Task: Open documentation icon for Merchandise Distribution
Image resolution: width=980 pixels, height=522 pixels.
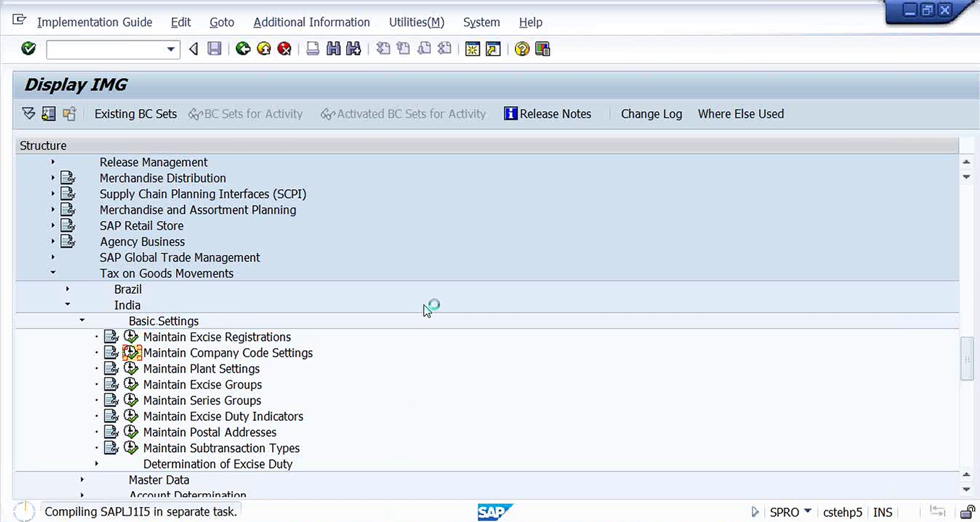Action: coord(68,178)
